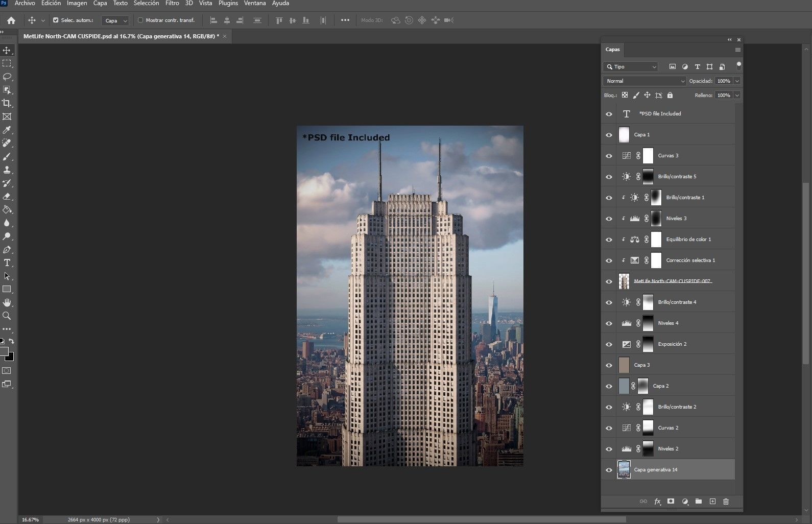Select the Move tool in toolbar
This screenshot has height=524, width=812.
7,50
